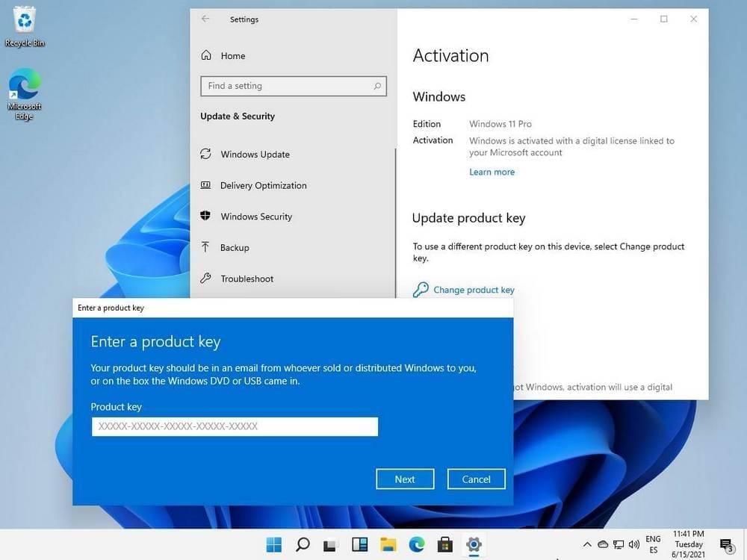
Task: Click the Activation page title
Action: [450, 56]
